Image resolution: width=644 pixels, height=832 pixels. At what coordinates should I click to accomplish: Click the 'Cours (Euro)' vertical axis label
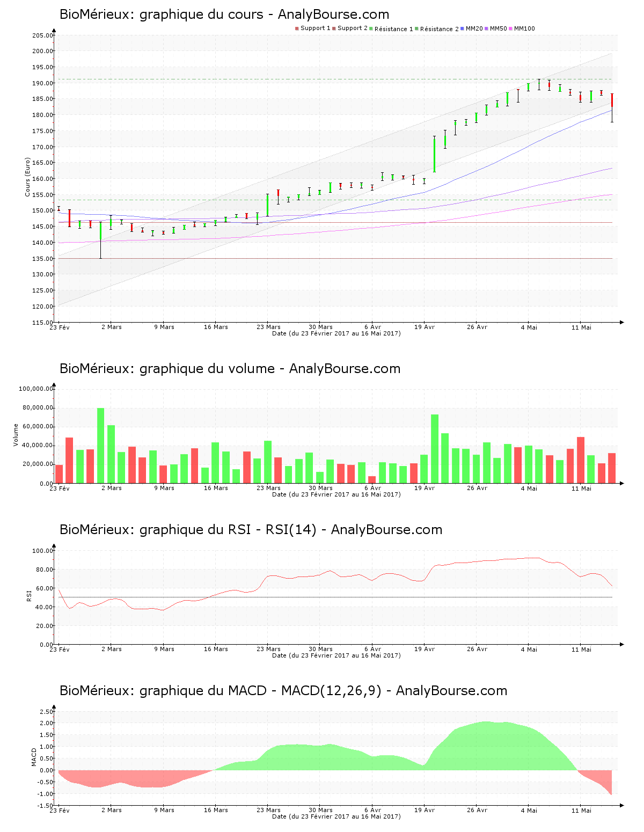[x=27, y=177]
